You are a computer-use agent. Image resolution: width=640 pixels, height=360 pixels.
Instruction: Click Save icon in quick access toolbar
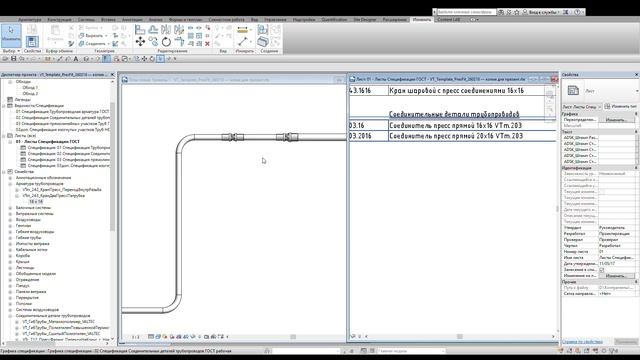point(13,59)
